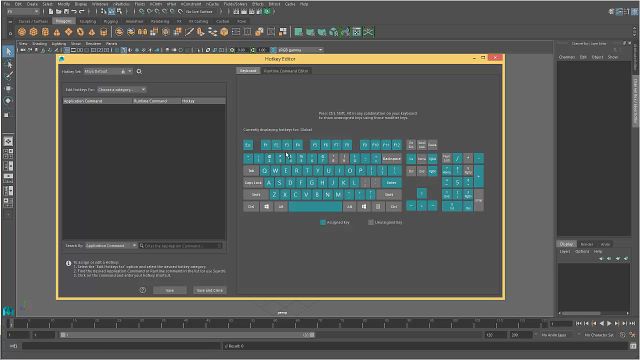Click the green IPR render icon in status line

point(267,11)
